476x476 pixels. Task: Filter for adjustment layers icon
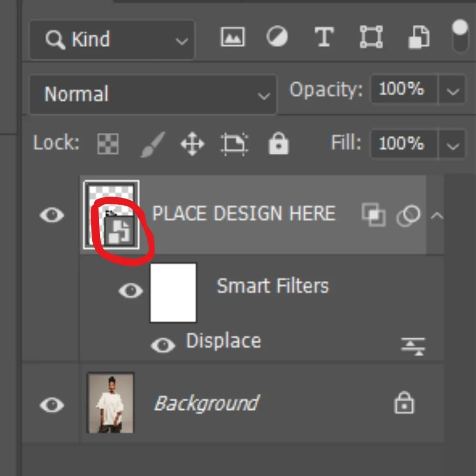[x=277, y=37]
